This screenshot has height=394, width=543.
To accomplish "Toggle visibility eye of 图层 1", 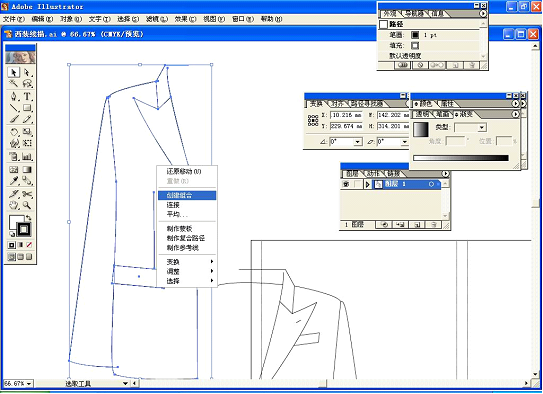I will (346, 184).
